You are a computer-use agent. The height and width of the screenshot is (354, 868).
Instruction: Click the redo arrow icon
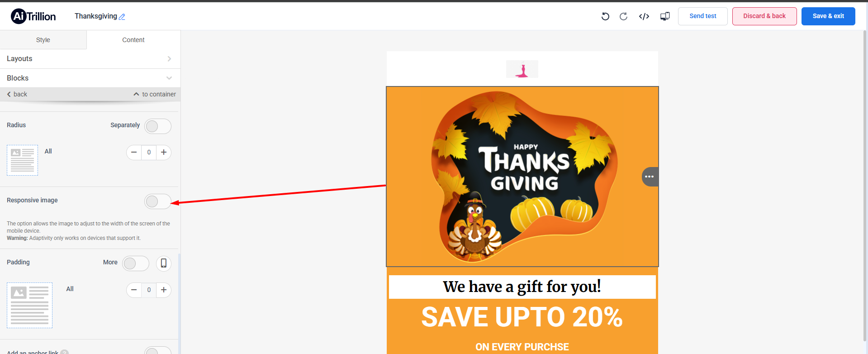[623, 16]
